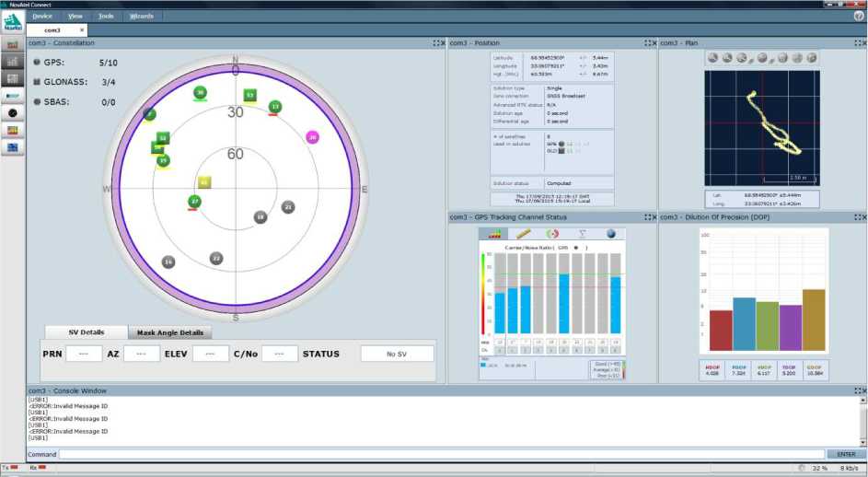Click the help icon in title bar

858,16
